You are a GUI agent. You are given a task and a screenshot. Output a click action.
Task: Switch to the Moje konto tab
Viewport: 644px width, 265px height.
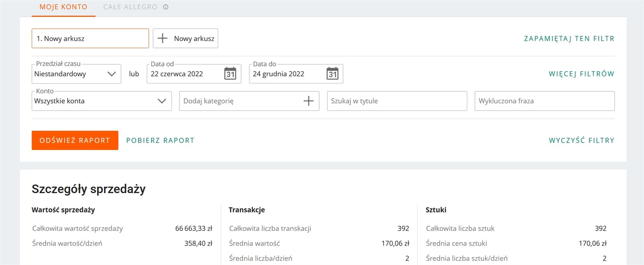[x=63, y=7]
